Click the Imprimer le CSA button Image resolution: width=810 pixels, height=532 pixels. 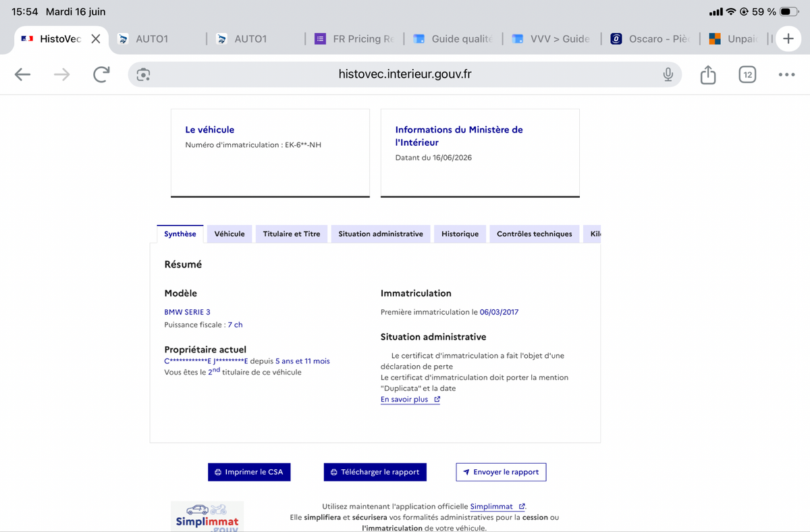point(249,472)
